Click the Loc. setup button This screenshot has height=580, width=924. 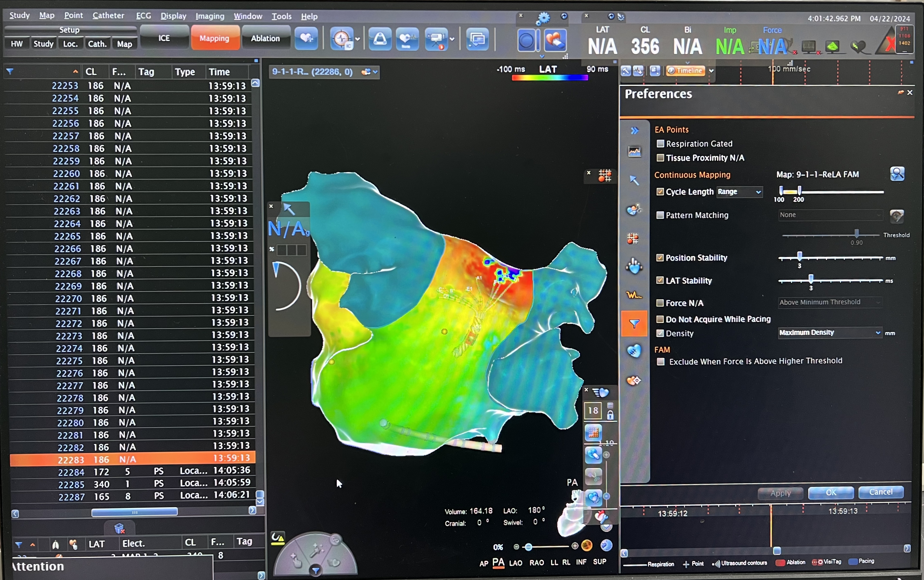pyautogui.click(x=70, y=44)
